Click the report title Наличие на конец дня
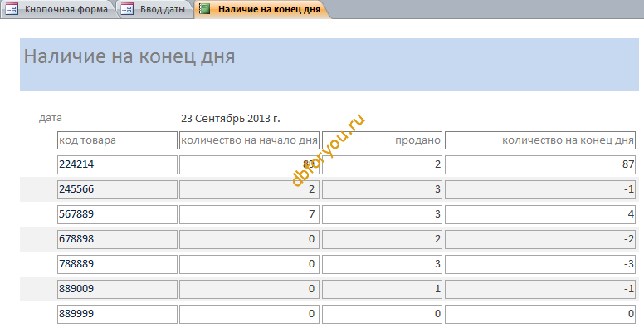The width and height of the screenshot is (644, 328). 129,56
